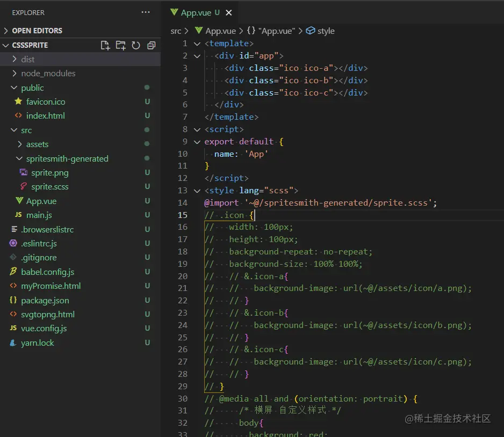Click the Babel icon beside babel.config.js
Viewport: 504px width, 437px height.
[x=13, y=272]
